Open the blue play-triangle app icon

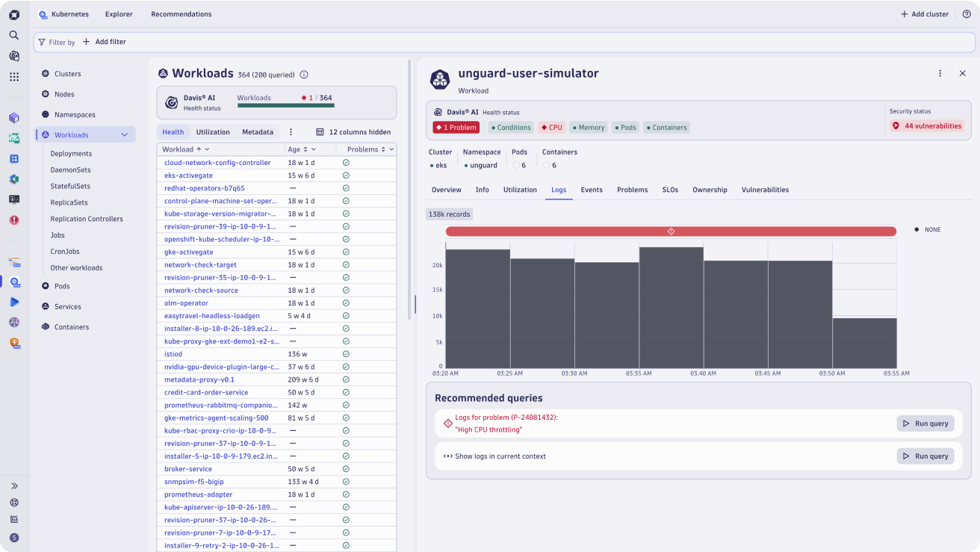(14, 302)
